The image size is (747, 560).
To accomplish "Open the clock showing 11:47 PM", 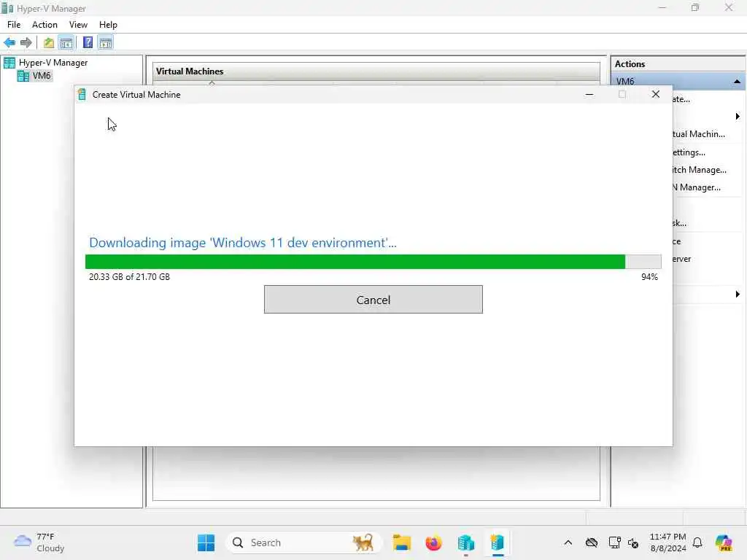I will coord(668,542).
